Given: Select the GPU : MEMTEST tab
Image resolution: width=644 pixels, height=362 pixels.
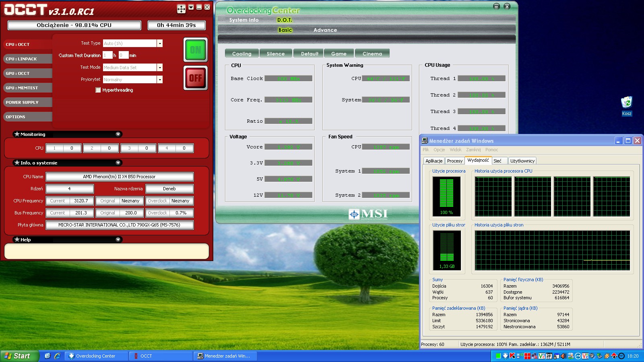Looking at the screenshot, I should tap(28, 88).
